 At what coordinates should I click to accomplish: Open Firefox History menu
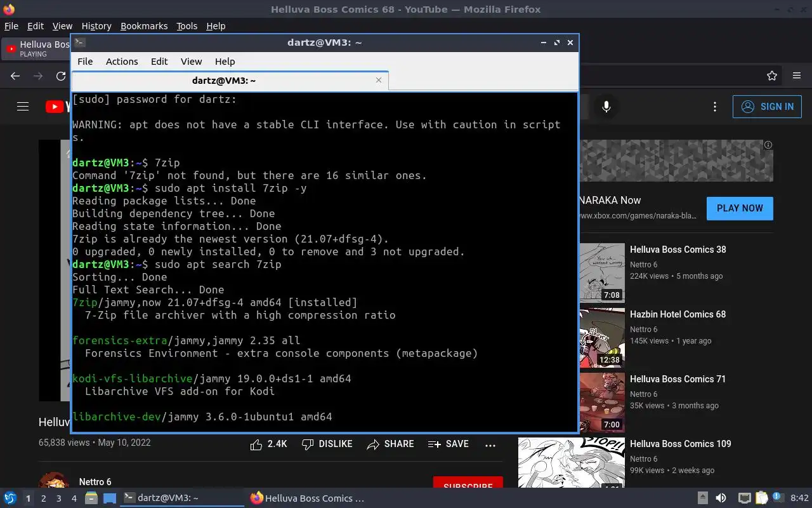(96, 26)
